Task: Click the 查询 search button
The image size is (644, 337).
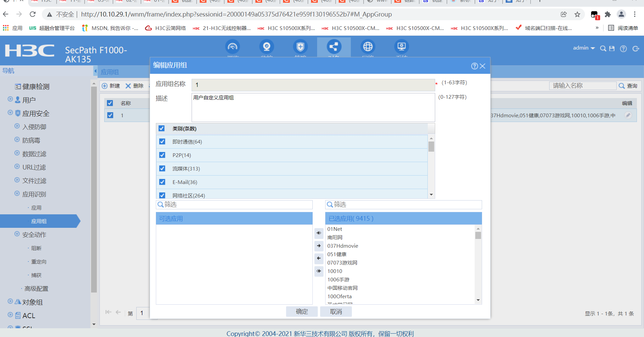Action: tap(628, 86)
